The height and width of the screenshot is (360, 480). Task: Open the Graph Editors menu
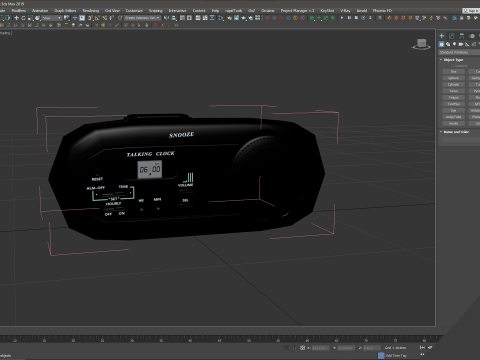coord(65,11)
